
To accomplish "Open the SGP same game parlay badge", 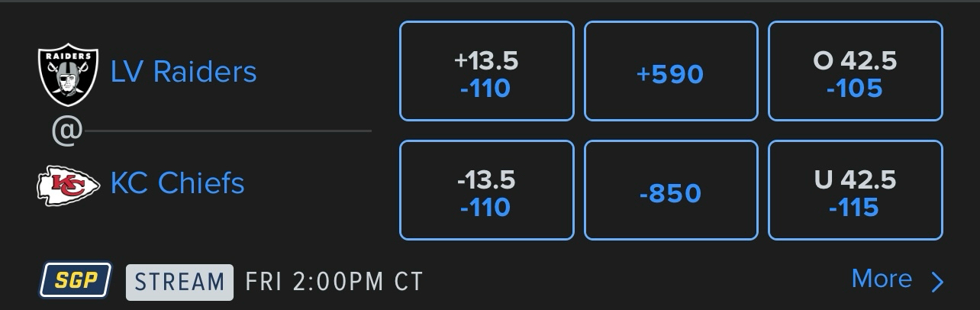I will coord(76,280).
